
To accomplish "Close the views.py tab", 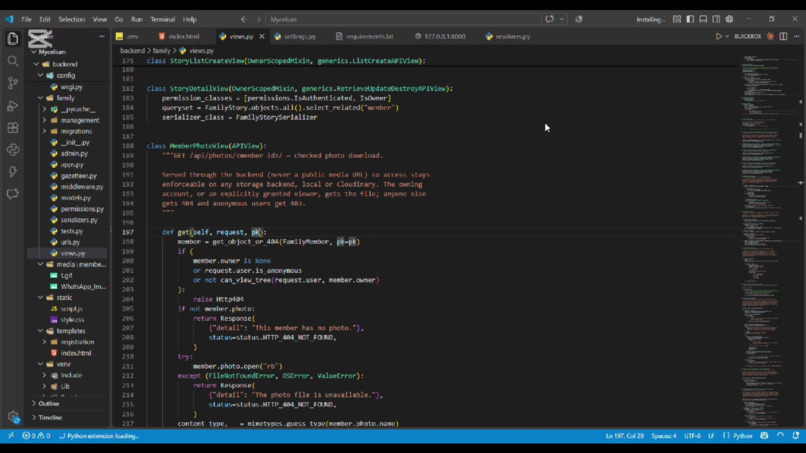I will [x=262, y=37].
